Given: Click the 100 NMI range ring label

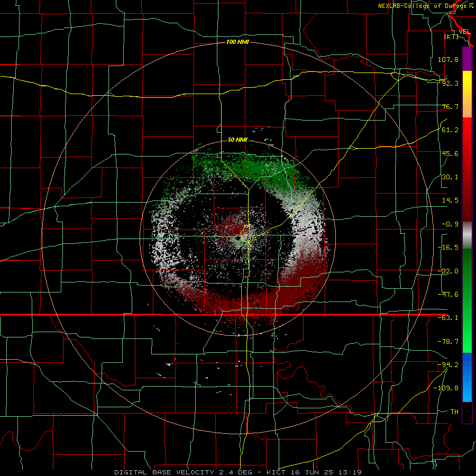Looking at the screenshot, I should click(x=237, y=42).
